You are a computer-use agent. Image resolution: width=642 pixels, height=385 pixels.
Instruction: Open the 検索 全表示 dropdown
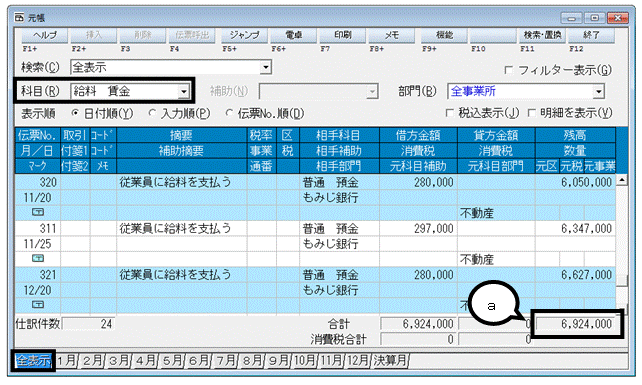pos(266,67)
